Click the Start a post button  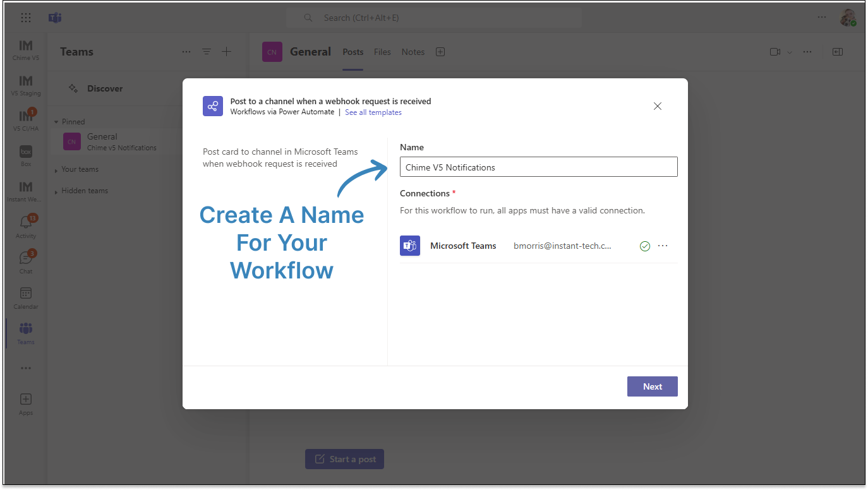pos(344,459)
